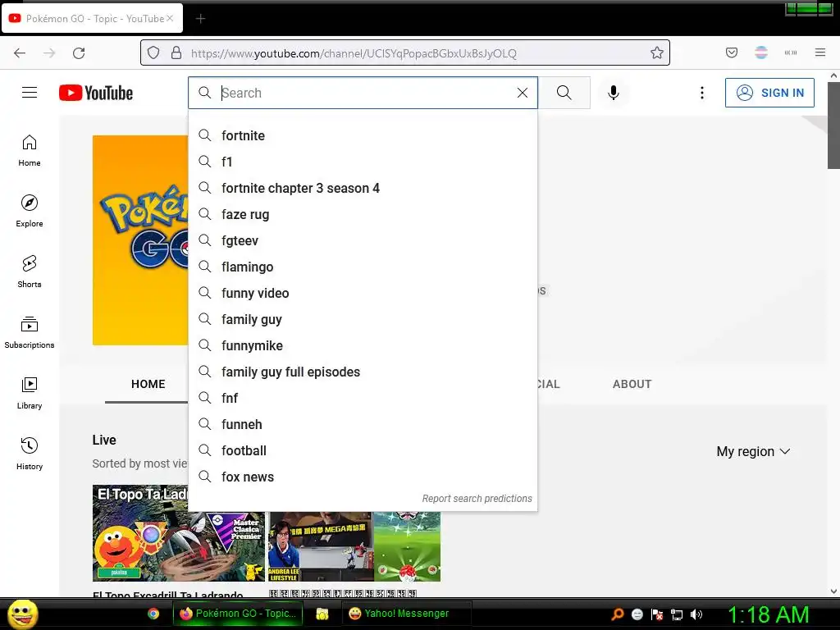Reload the page with refresh icon

tap(79, 53)
